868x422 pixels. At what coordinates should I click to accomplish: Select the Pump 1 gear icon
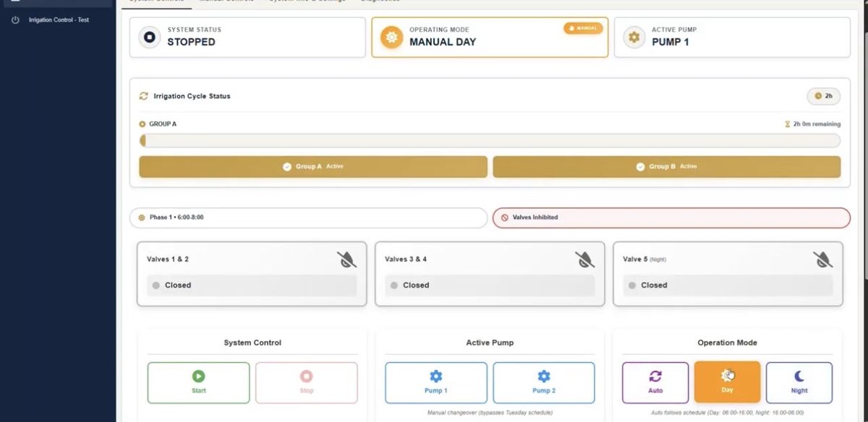[x=435, y=376]
